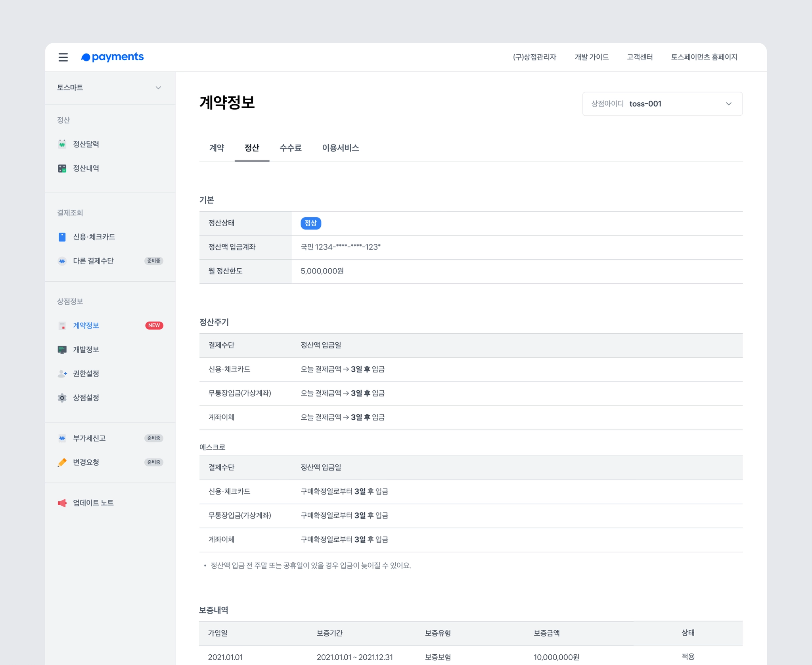This screenshot has width=812, height=665.
Task: Switch to the 수수료 tab
Action: (x=290, y=148)
